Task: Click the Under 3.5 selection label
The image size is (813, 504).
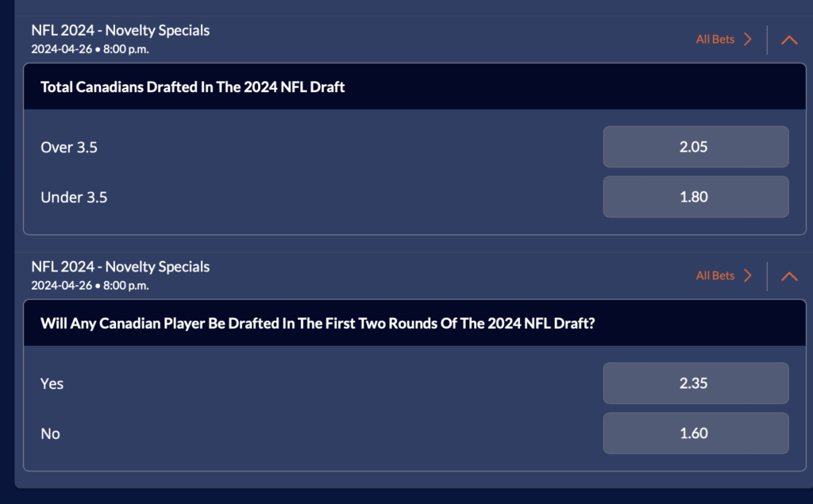Action: [74, 197]
